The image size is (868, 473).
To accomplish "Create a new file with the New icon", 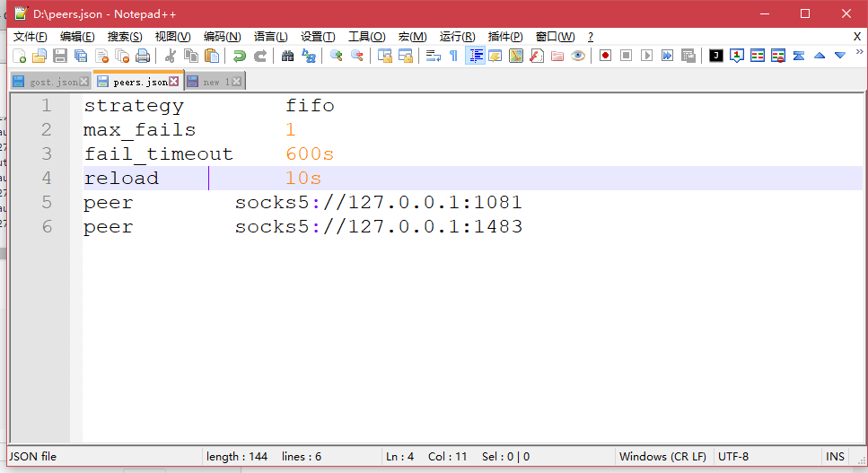I will (x=20, y=56).
